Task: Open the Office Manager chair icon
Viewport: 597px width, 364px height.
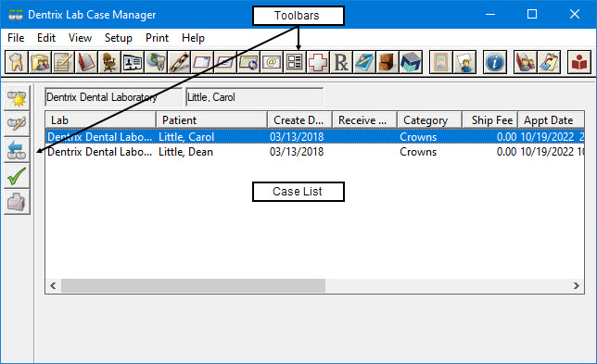Action: (x=109, y=62)
